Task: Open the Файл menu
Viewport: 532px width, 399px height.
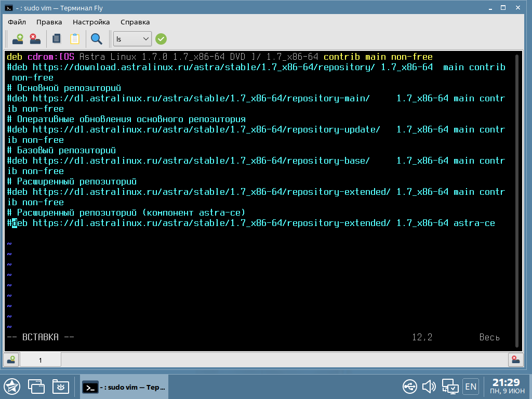Action: coord(17,22)
